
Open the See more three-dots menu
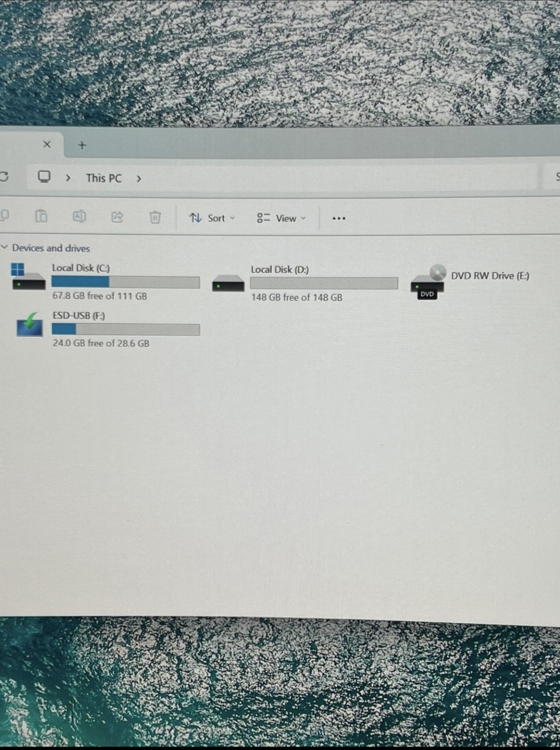coord(339,218)
